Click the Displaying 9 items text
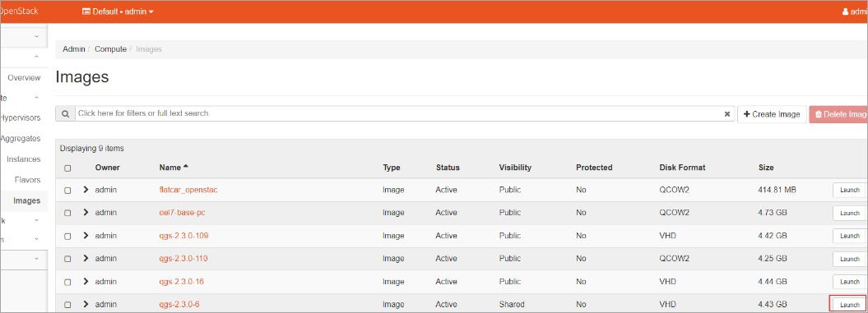The width and height of the screenshot is (868, 313). (92, 149)
